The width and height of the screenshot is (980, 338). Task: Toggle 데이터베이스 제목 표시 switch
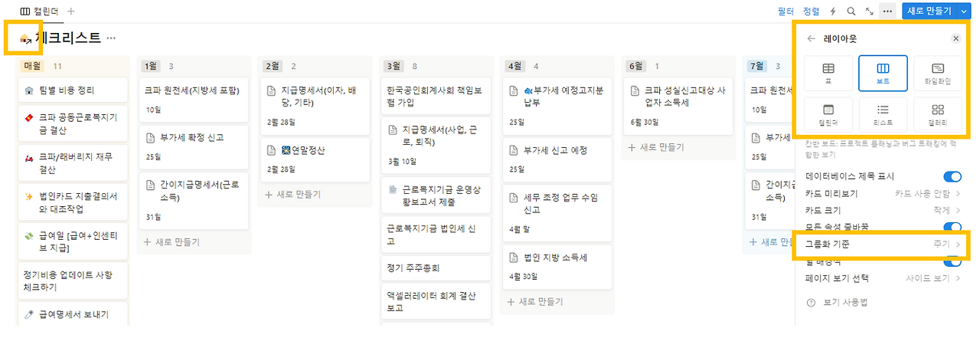click(952, 177)
